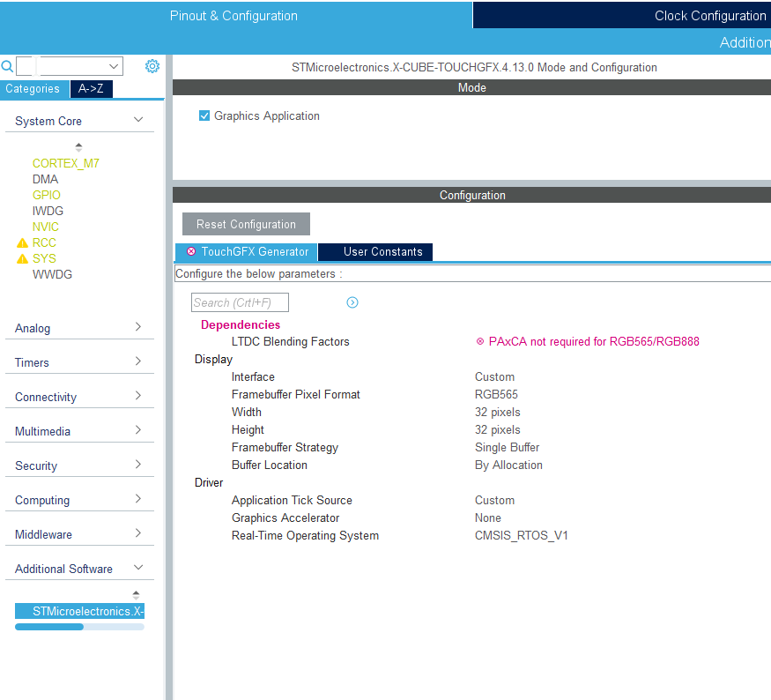Click the By Allocation buffer location value
The image size is (771, 700).
click(508, 465)
